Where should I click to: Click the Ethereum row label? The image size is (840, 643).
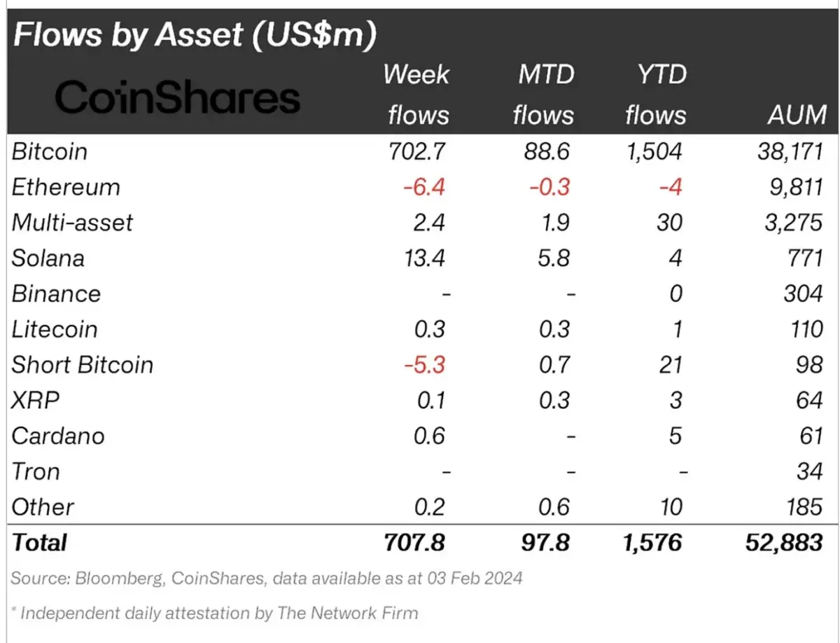point(66,187)
